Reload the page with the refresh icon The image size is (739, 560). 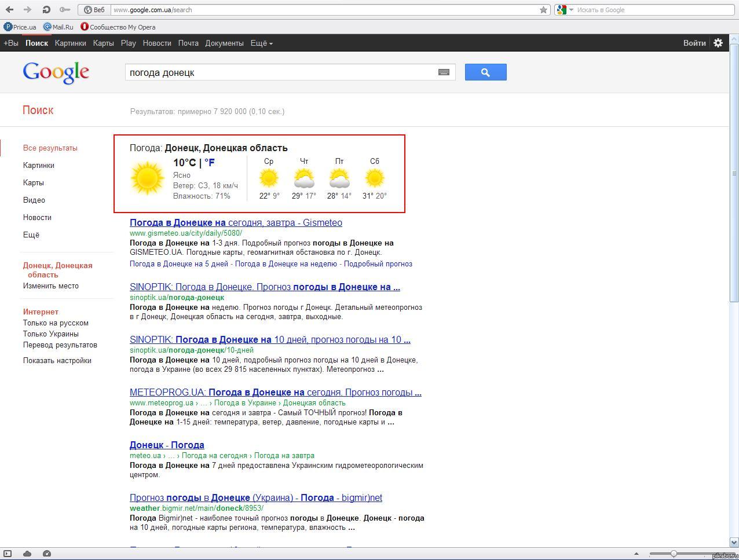(46, 10)
